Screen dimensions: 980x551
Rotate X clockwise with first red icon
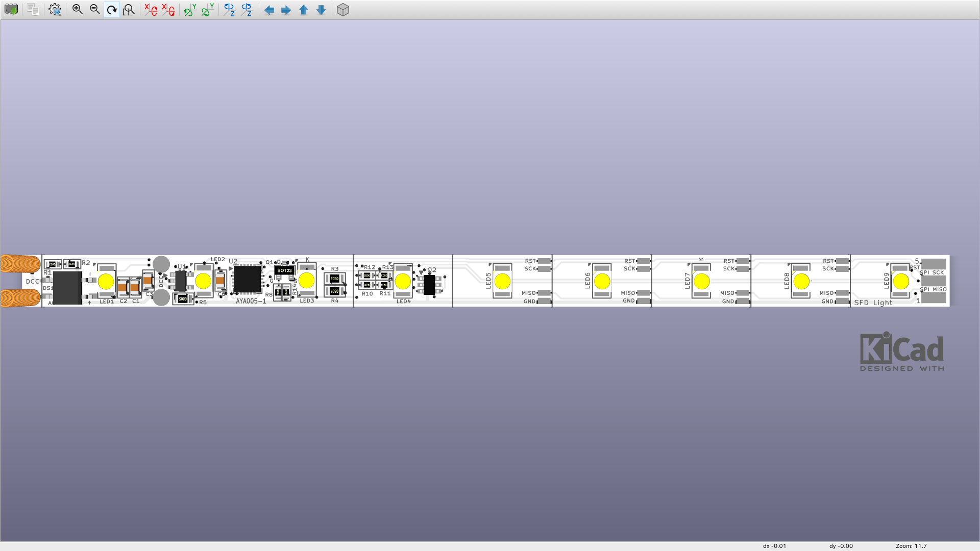click(151, 10)
